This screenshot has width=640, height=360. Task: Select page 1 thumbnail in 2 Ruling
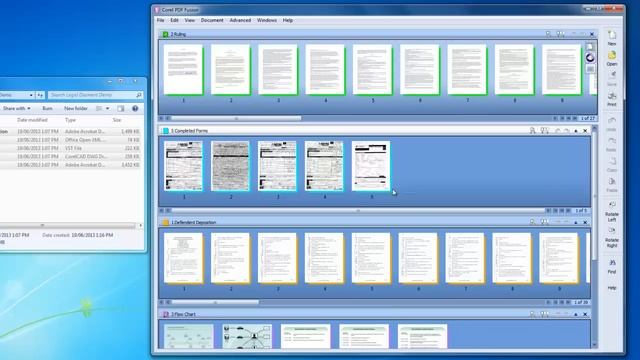[183, 70]
